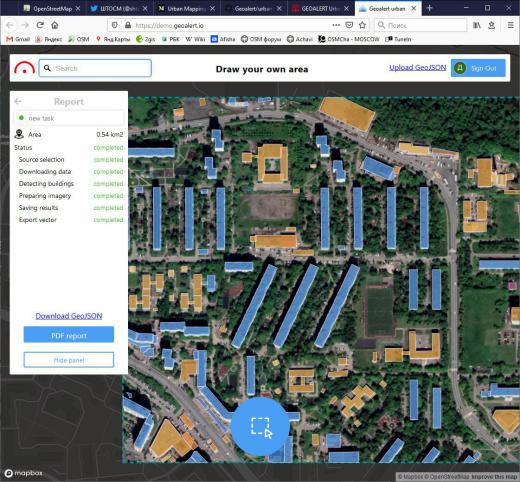Click the PDF report button

click(x=69, y=335)
